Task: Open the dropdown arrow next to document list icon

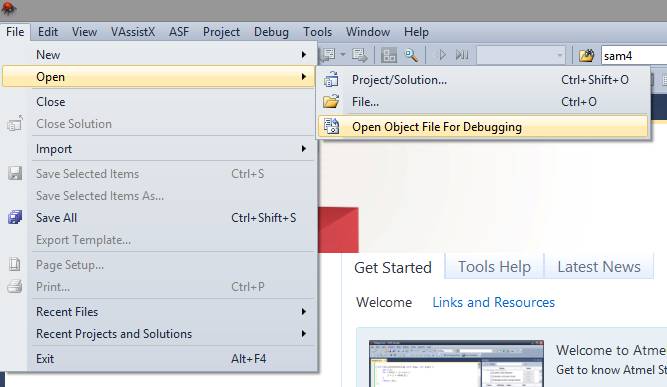Action: pyautogui.click(x=343, y=55)
